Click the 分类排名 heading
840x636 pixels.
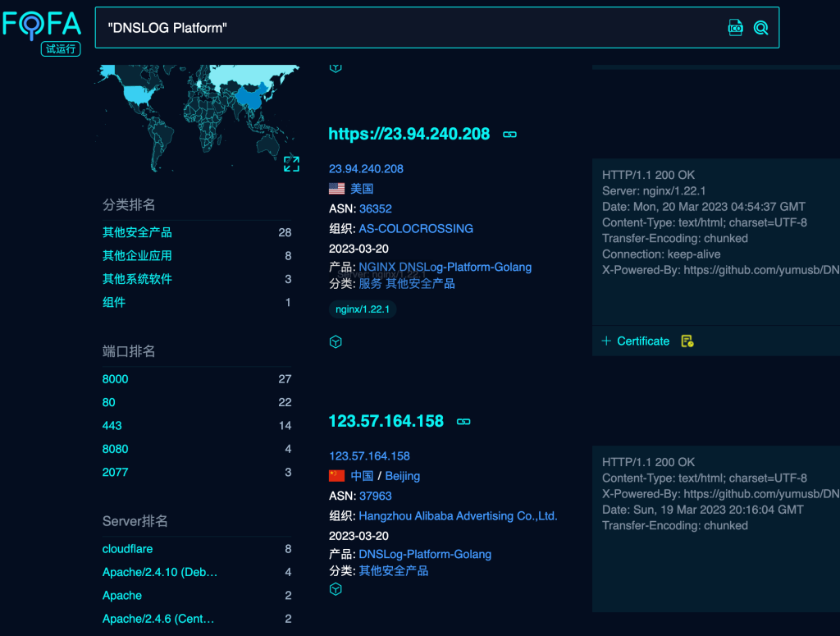[129, 204]
